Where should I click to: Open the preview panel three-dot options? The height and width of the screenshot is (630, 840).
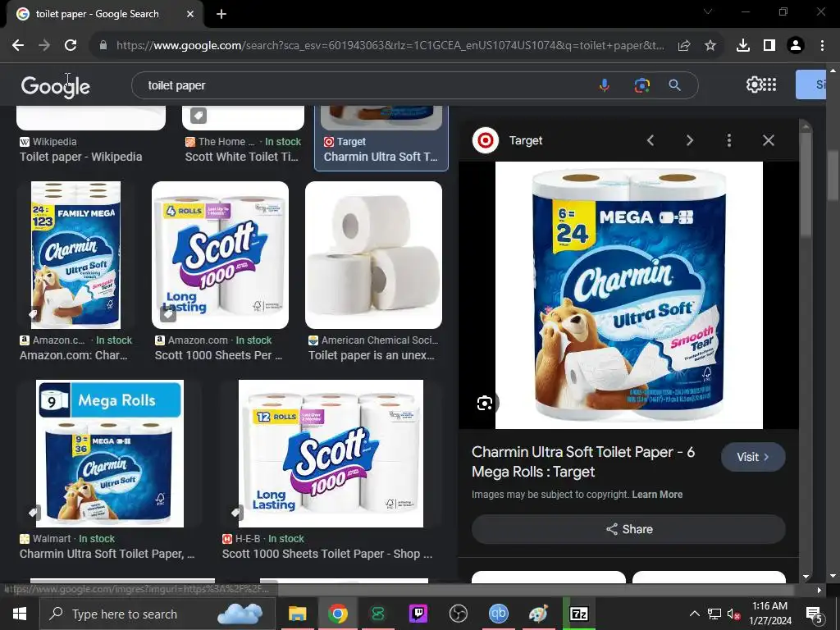[x=729, y=140]
